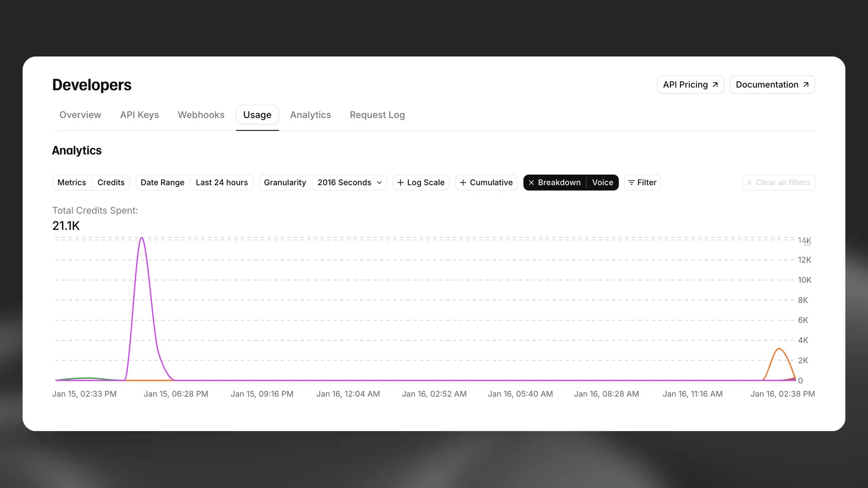Enable Log Scale for the chart
The image size is (868, 488).
(425, 183)
